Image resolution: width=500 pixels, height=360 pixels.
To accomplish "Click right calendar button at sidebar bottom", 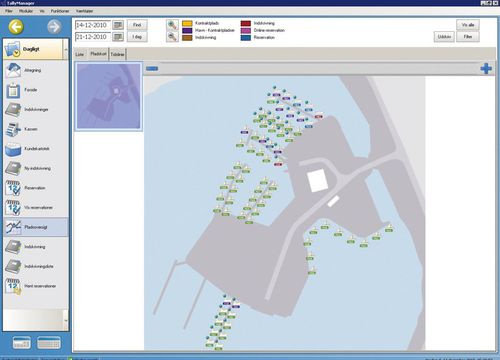I will [49, 343].
